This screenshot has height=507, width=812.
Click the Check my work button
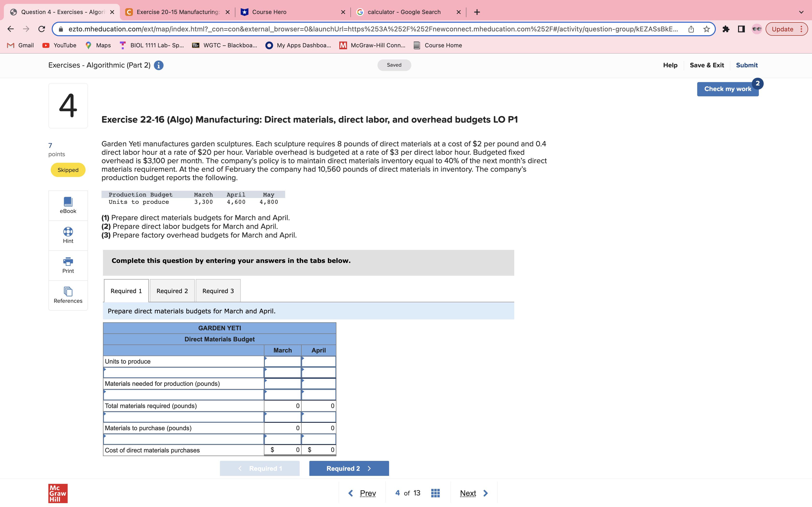(x=727, y=89)
